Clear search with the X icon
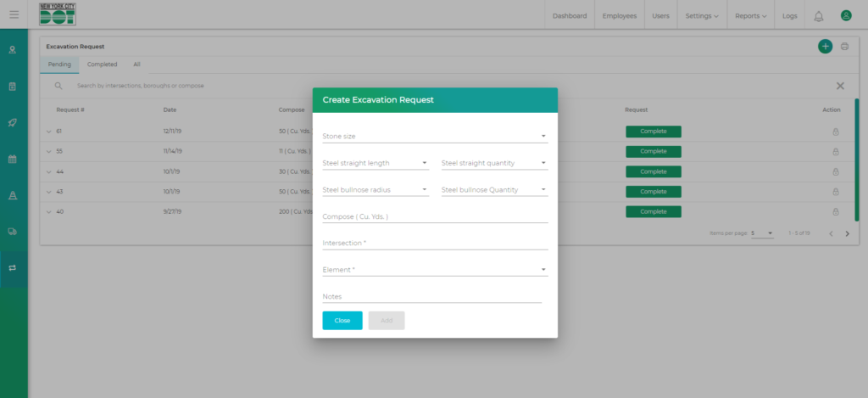This screenshot has height=398, width=868. [840, 86]
